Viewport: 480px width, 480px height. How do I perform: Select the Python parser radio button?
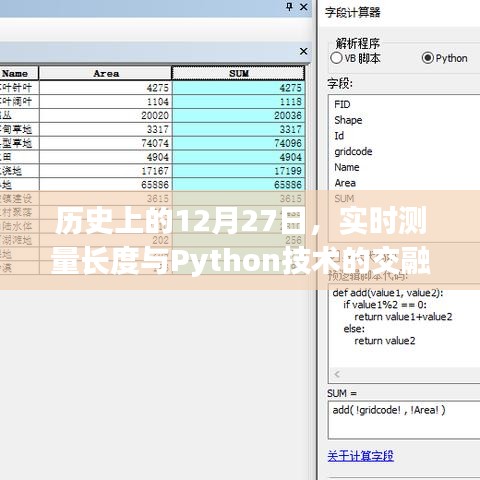coord(428,58)
